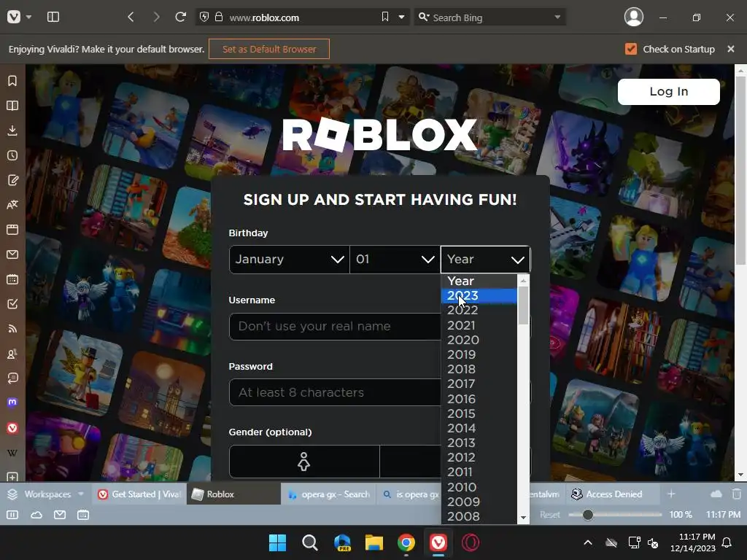747x560 pixels.
Task: Open the Translate panel
Action: point(12,205)
